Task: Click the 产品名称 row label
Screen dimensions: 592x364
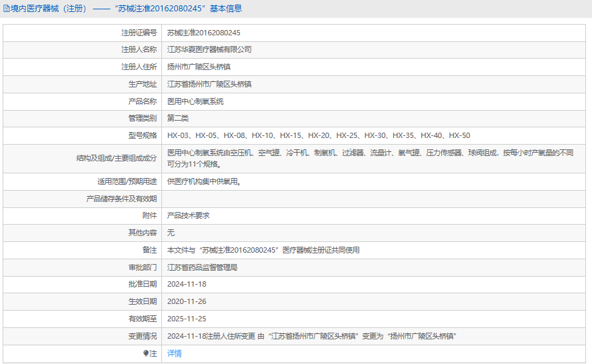Action: click(x=143, y=101)
